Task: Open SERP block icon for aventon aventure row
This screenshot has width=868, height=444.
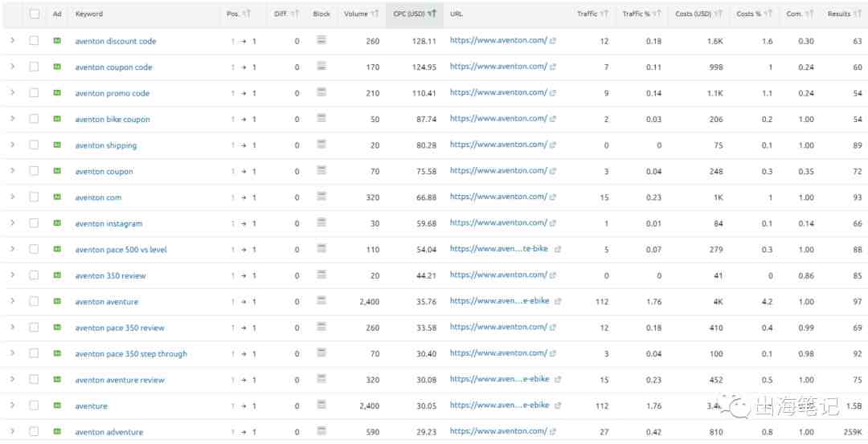Action: click(x=321, y=300)
